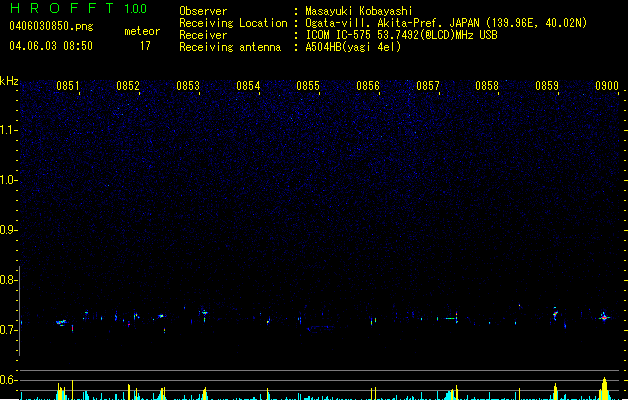
Task: Click the meteor echo just before 0851
Action: pyautogui.click(x=61, y=322)
